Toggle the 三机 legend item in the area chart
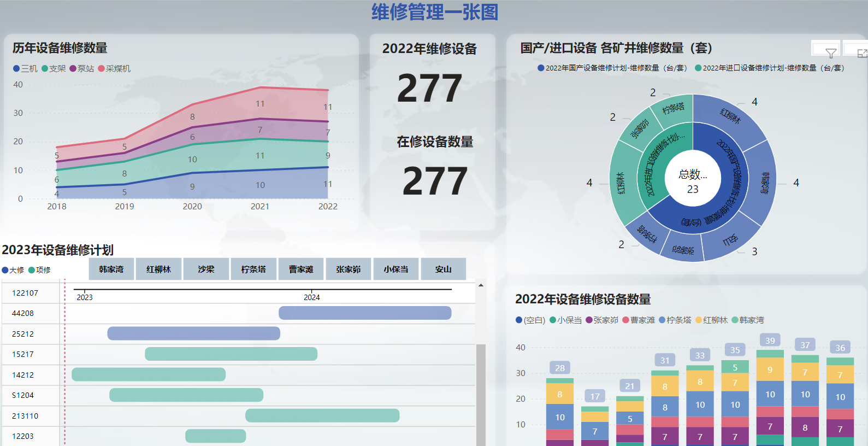 25,69
